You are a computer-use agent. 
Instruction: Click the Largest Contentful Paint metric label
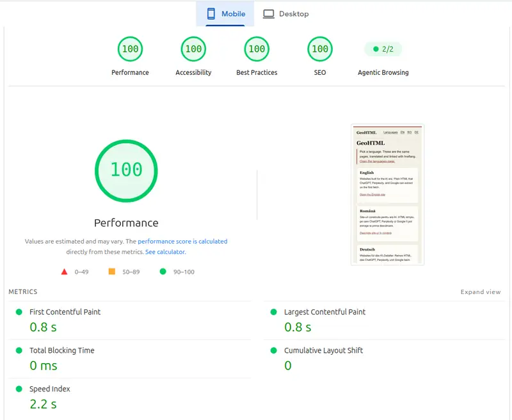click(324, 312)
